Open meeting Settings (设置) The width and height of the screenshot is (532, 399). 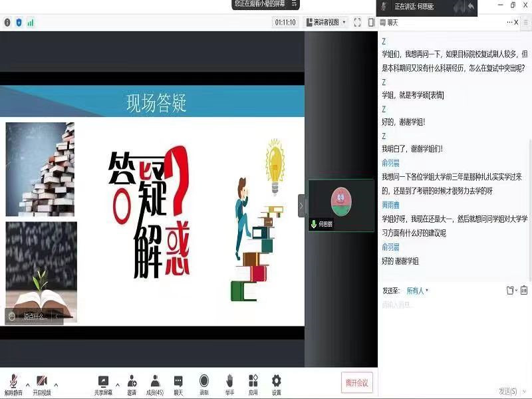click(x=276, y=383)
